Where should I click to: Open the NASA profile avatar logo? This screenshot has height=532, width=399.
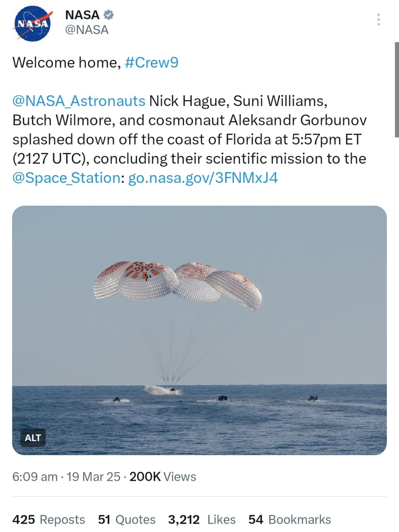(x=32, y=24)
